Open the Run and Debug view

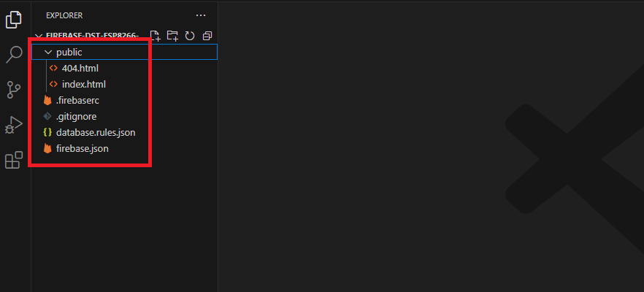click(x=13, y=125)
